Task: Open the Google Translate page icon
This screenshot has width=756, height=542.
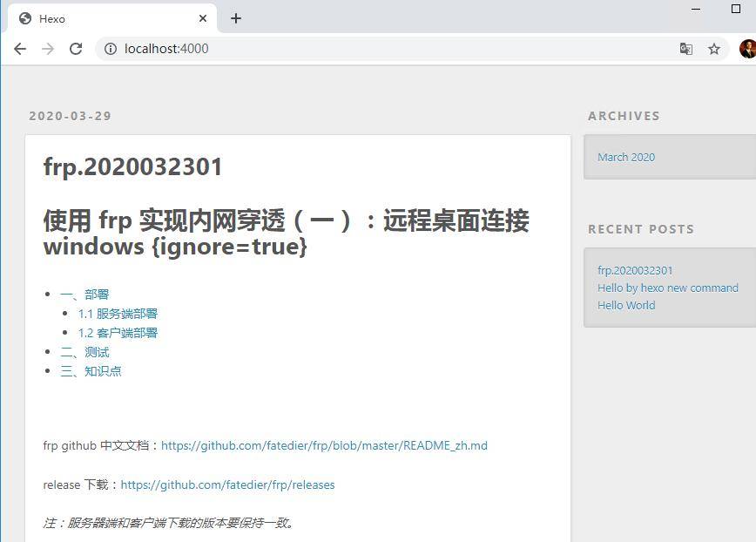Action: click(x=686, y=49)
